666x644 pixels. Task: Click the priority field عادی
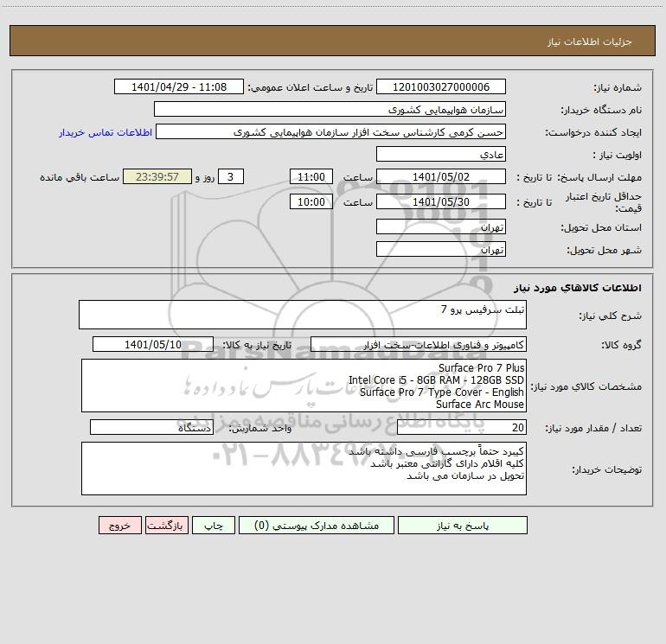click(x=441, y=154)
